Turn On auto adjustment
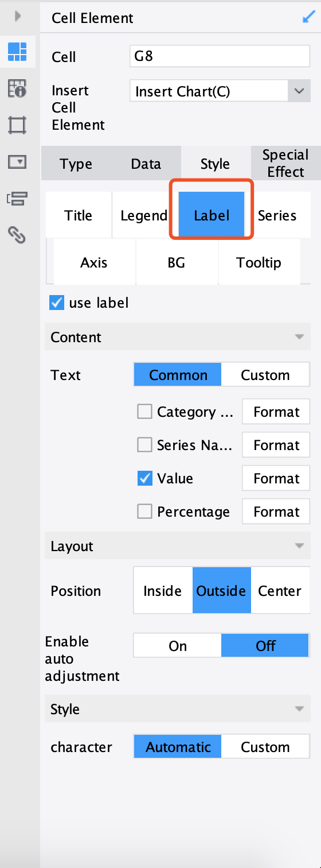Screen dimensions: 321x868 178,646
